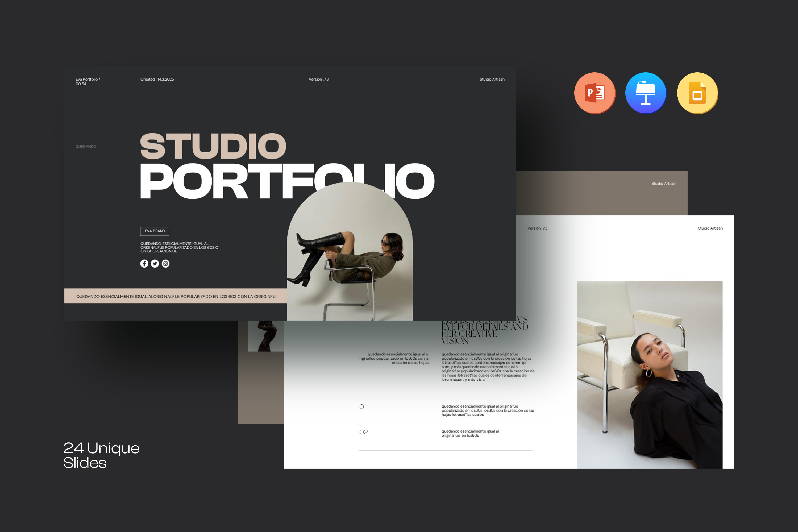
Task: Click the Keynote format icon
Action: coord(645,93)
